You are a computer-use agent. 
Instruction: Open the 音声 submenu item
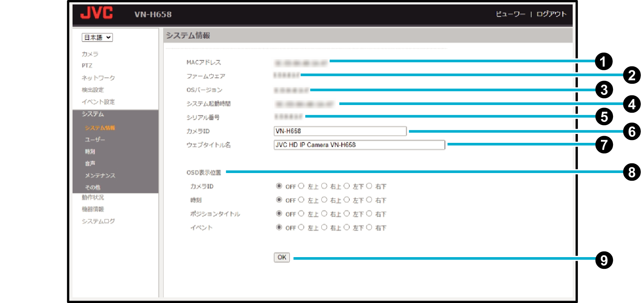point(90,164)
